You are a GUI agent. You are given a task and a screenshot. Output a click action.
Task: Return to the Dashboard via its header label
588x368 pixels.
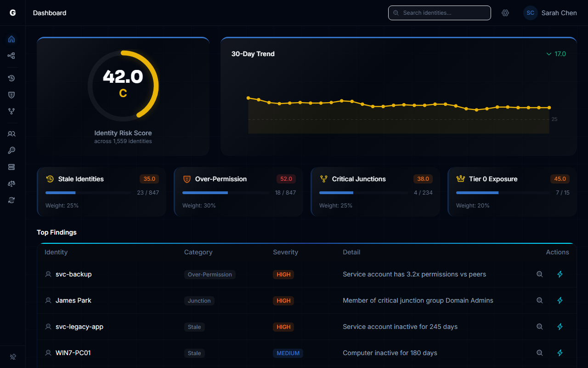coord(49,13)
